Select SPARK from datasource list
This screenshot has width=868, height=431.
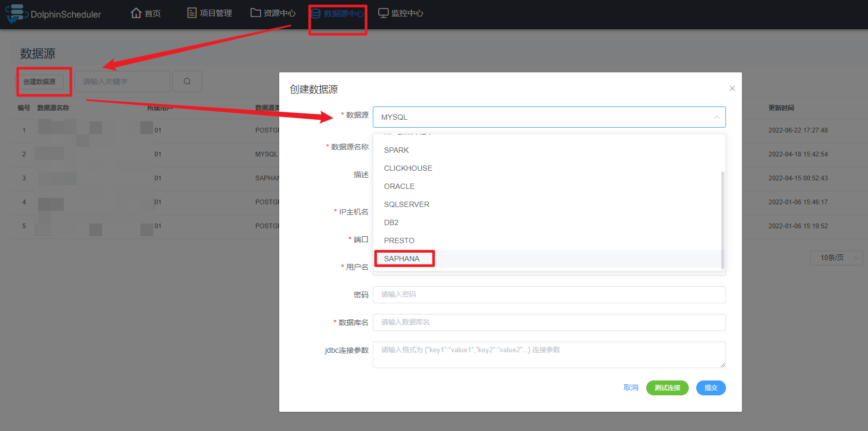pyautogui.click(x=549, y=150)
